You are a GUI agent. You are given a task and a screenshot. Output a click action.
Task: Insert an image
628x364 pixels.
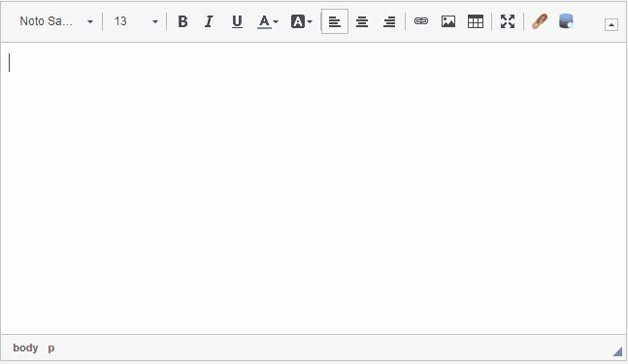click(448, 21)
